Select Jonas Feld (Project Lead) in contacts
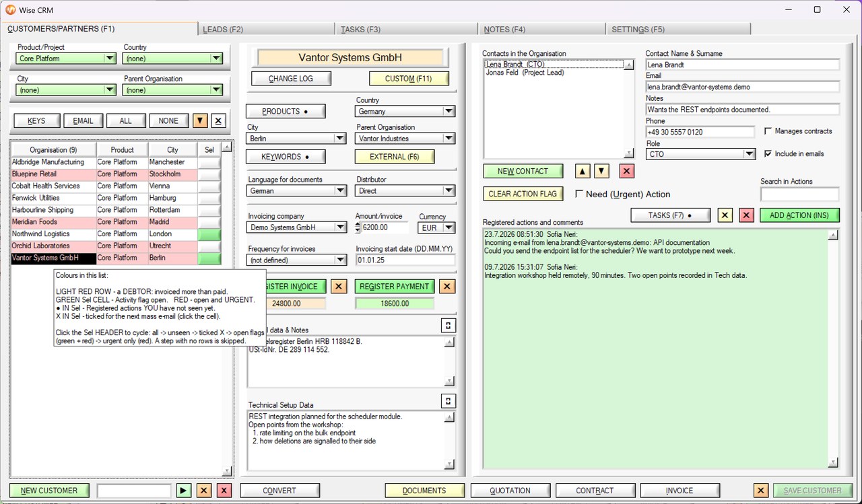This screenshot has height=504, width=862. tap(525, 73)
